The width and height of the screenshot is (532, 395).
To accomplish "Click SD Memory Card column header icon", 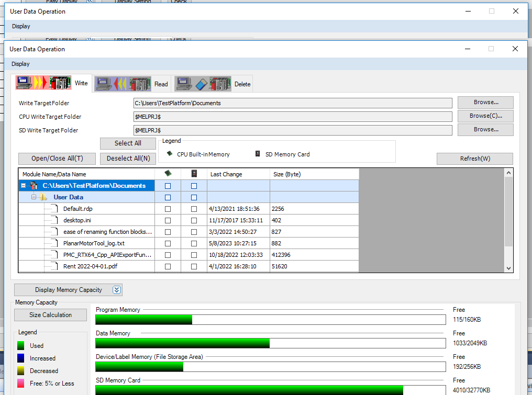I will [x=194, y=174].
